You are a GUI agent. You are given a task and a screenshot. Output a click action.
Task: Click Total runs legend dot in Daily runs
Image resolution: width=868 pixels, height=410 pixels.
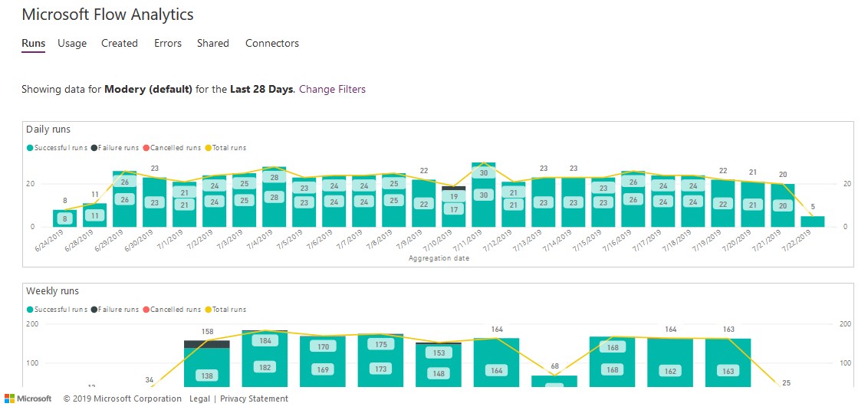208,148
